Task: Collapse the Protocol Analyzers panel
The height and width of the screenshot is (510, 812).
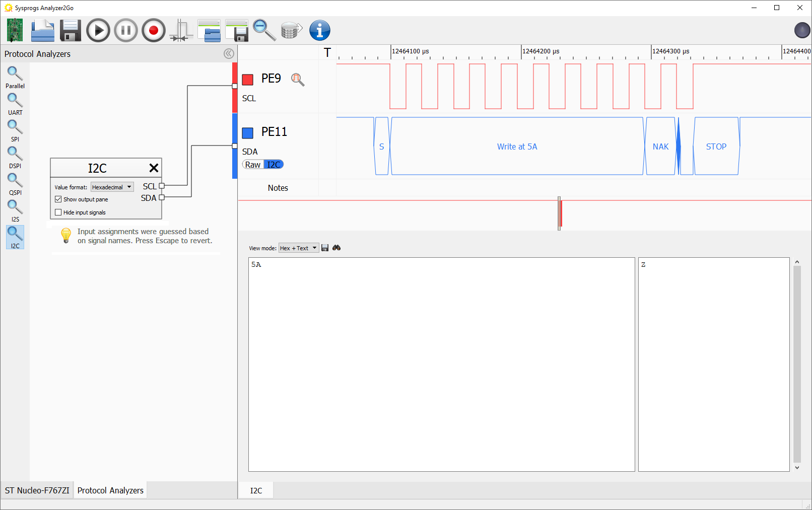Action: (229, 54)
